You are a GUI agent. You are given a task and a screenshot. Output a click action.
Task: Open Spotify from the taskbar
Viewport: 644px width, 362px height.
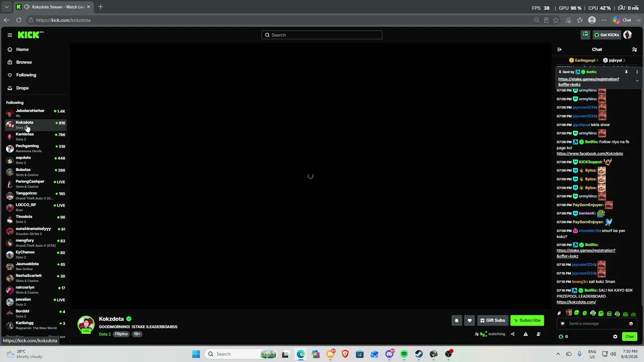(404, 354)
